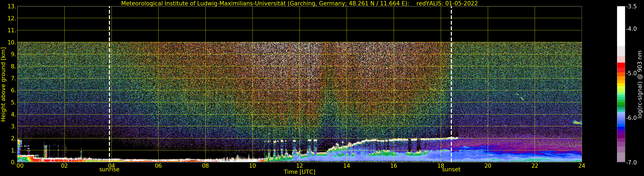Image resolution: width=644 pixels, height=176 pixels.
Task: Click the '7.' height axis tick
Action: (x=13, y=78)
